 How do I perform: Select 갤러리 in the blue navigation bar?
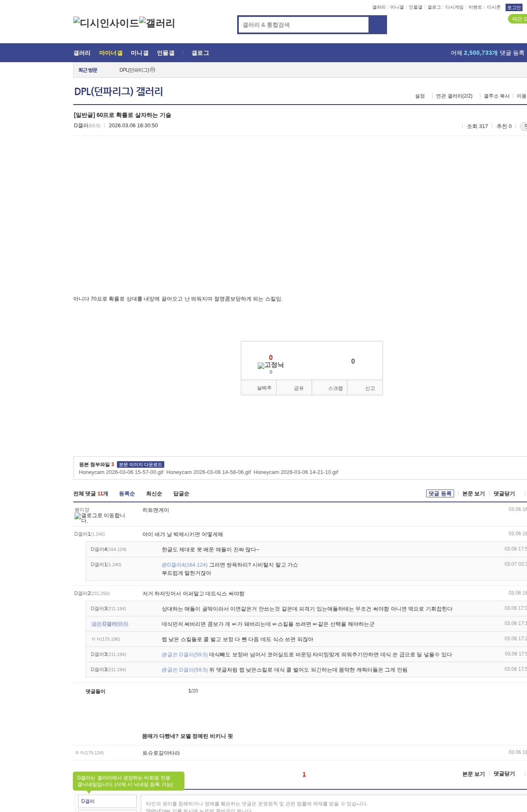(x=82, y=53)
